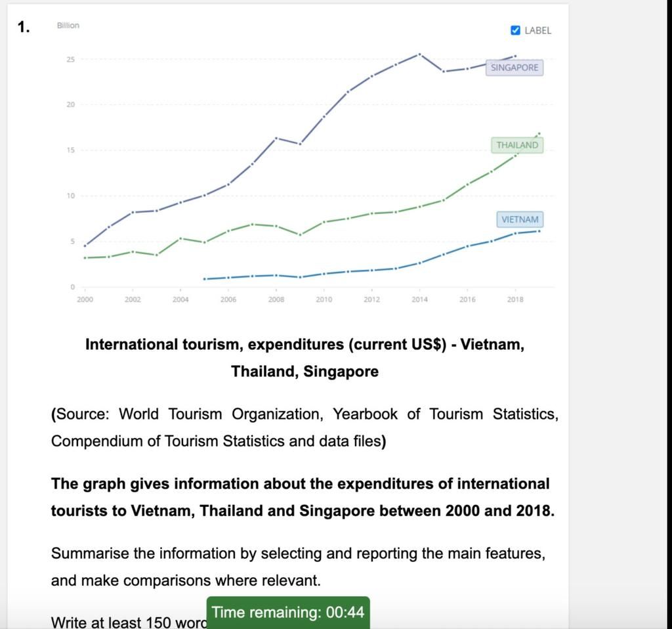This screenshot has height=629, width=672.
Task: Click the '0' y-axis value label
Action: pyautogui.click(x=72, y=287)
